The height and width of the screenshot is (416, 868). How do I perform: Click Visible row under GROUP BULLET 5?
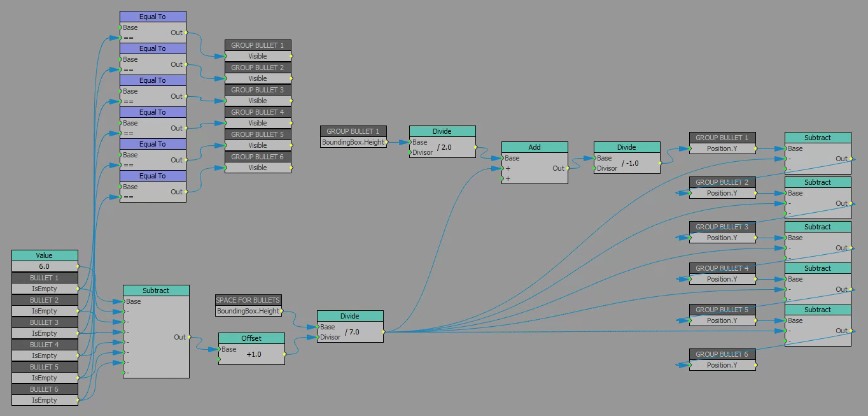pos(258,145)
